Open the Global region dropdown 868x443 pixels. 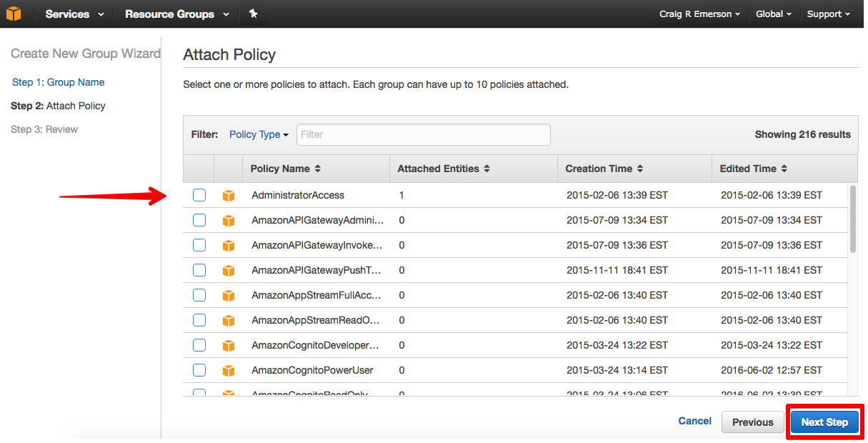[x=774, y=14]
